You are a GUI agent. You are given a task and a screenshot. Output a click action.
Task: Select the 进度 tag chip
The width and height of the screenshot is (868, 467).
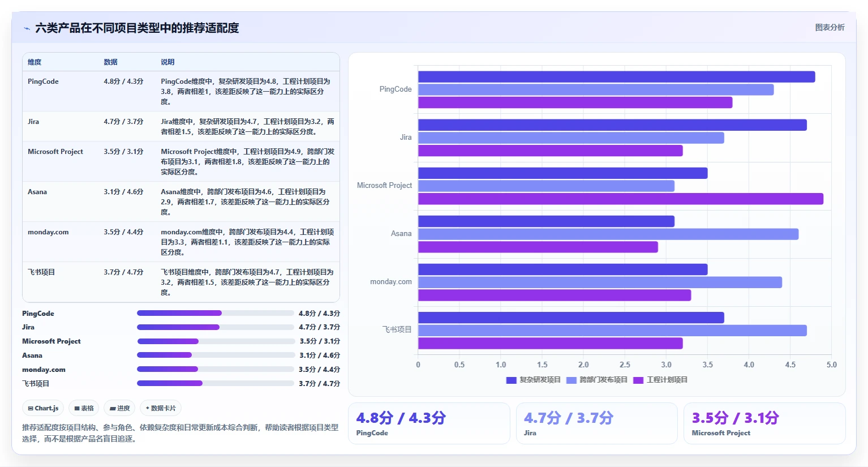click(119, 408)
